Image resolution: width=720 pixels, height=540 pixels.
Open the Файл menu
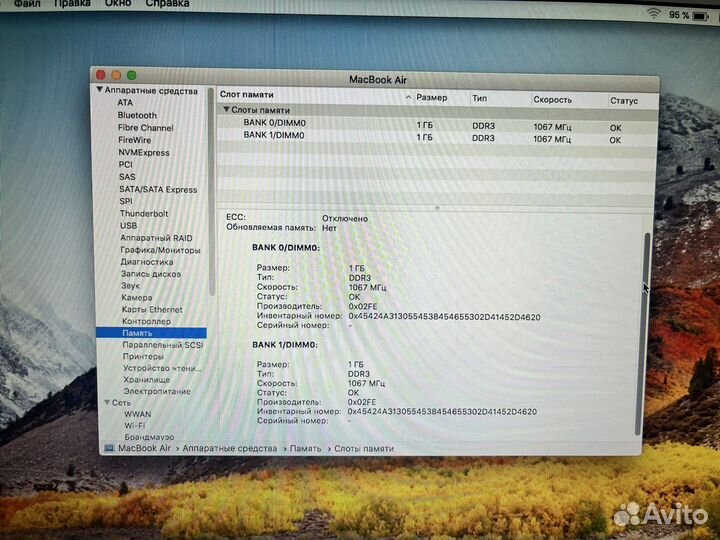click(27, 4)
